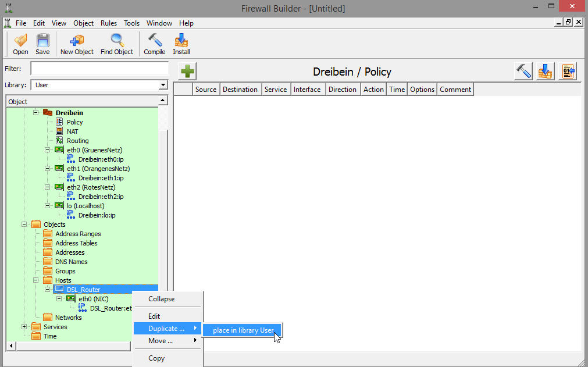Select the Routing ruleset item

[77, 141]
